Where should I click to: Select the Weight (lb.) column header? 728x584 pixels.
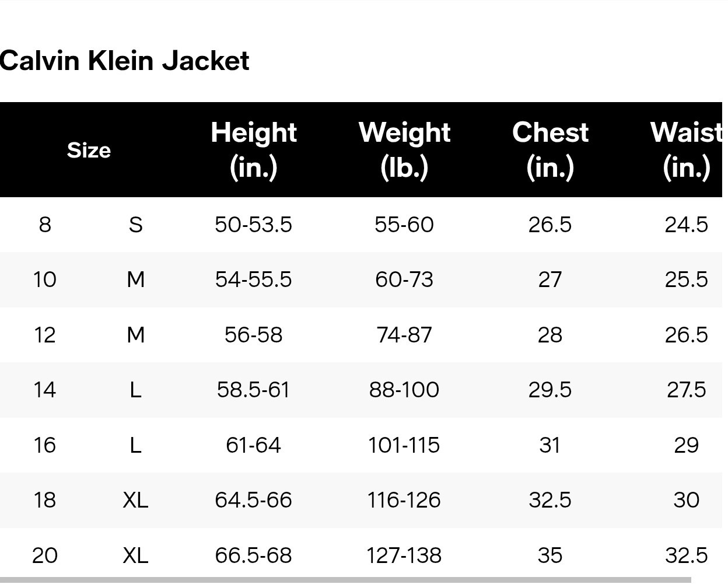tap(404, 149)
